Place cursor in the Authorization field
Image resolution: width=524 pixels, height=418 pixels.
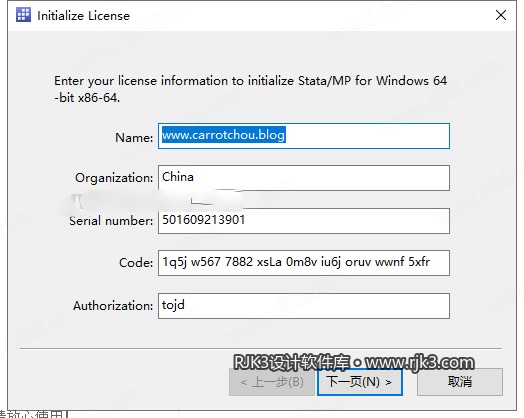304,306
